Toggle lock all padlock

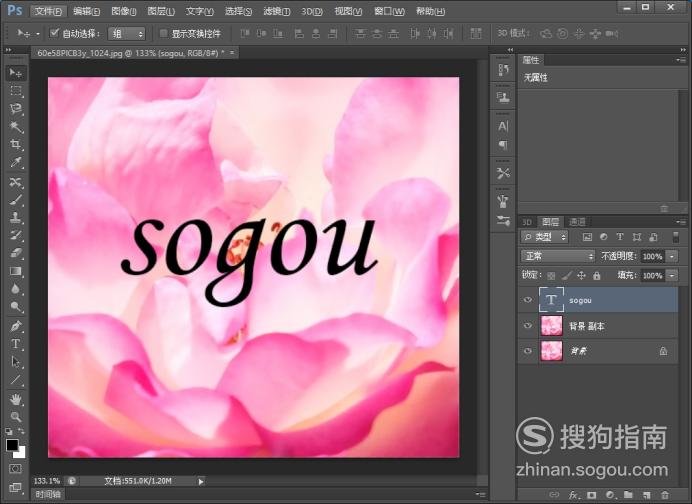point(597,276)
